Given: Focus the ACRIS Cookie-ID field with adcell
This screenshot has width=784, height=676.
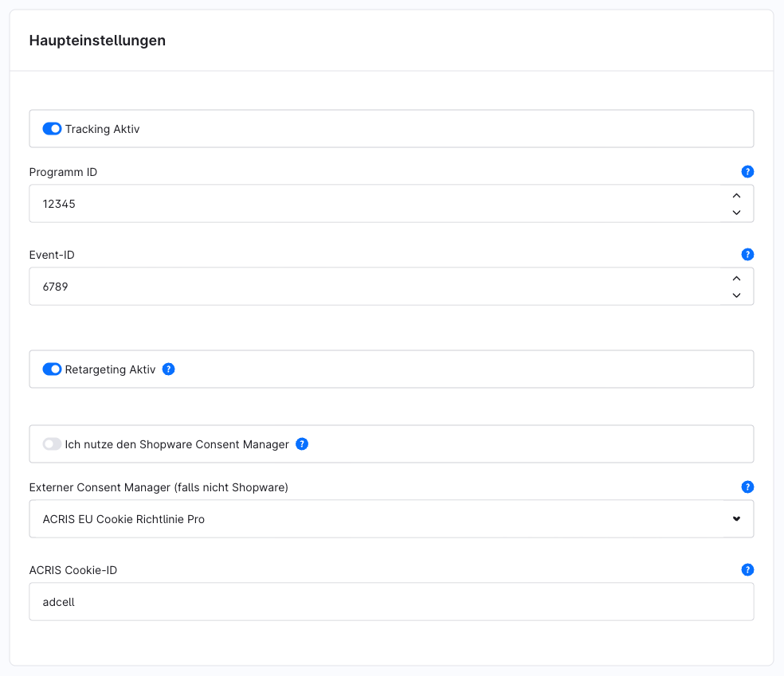Looking at the screenshot, I should click(391, 602).
